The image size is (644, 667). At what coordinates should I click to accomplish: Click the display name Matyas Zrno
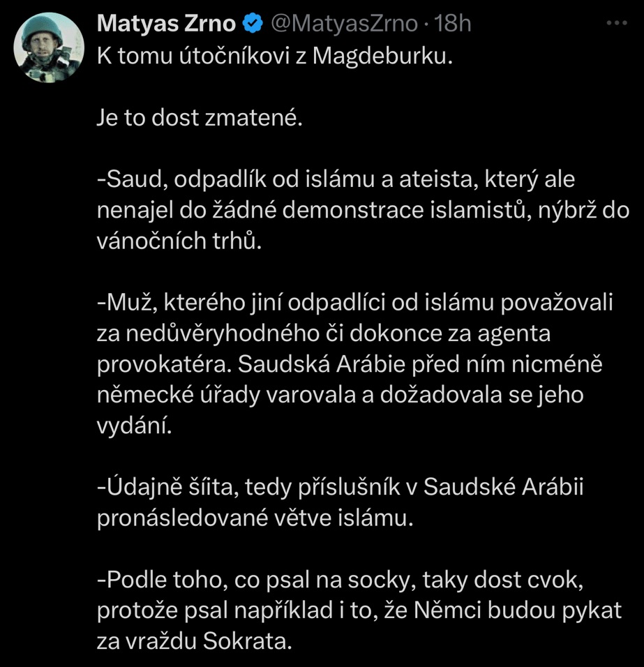pos(166,24)
